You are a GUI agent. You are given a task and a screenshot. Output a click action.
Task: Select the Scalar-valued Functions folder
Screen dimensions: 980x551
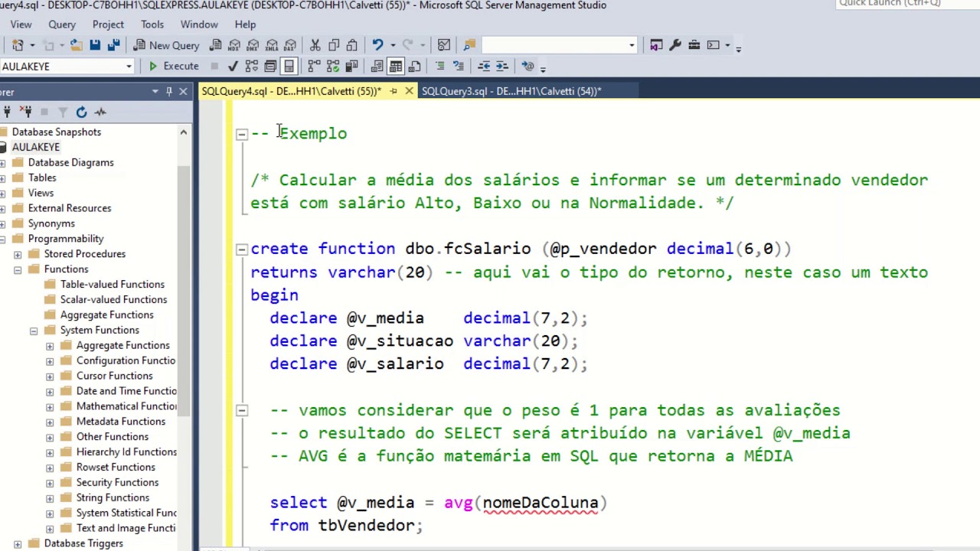pos(113,300)
